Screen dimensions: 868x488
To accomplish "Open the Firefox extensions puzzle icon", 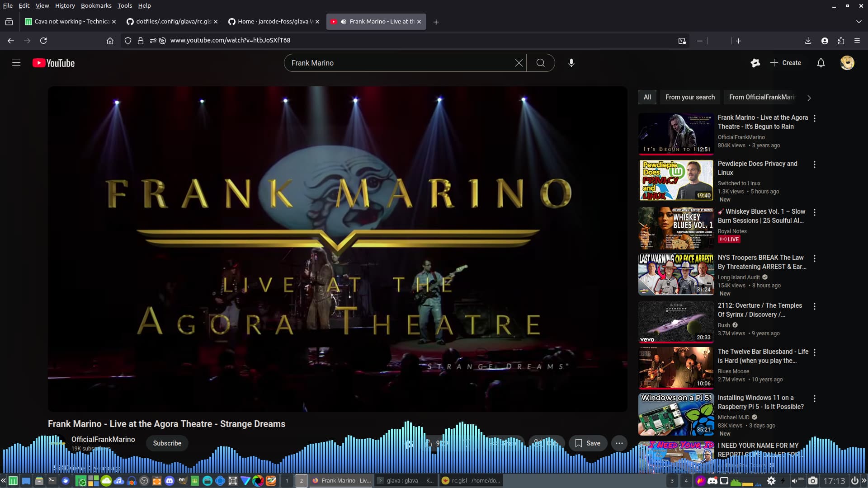I will (x=841, y=41).
